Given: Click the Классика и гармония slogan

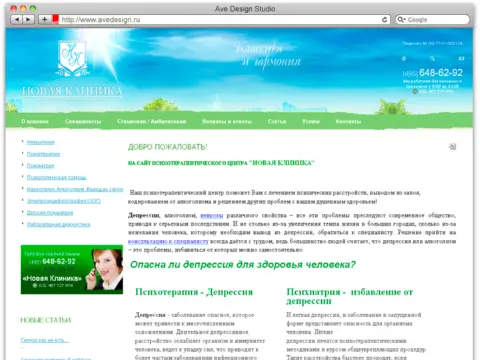Looking at the screenshot, I should 268,55.
